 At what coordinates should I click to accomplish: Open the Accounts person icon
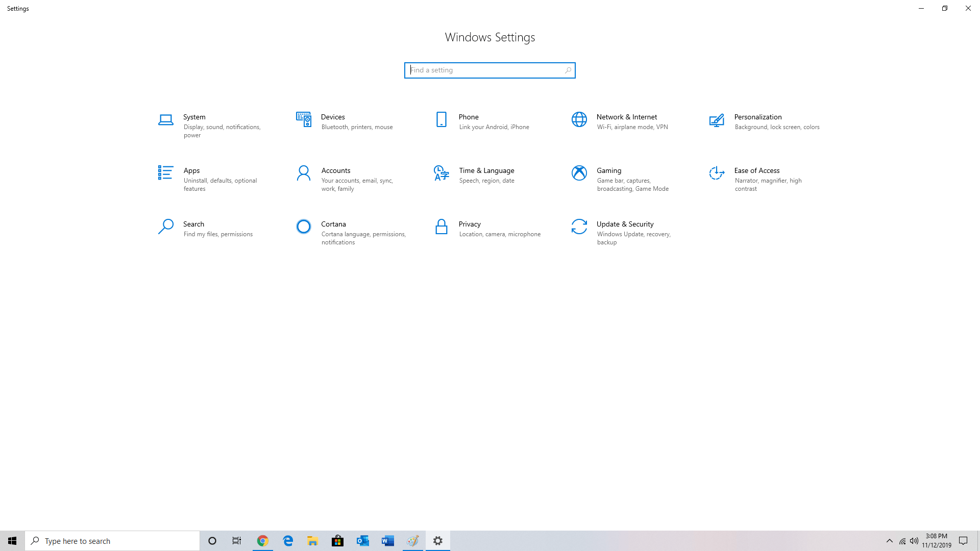303,173
